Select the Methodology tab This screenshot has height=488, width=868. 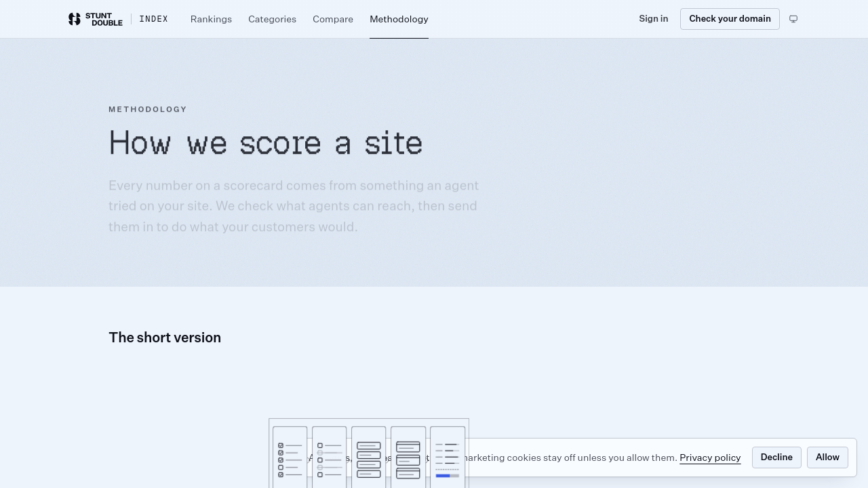click(399, 19)
